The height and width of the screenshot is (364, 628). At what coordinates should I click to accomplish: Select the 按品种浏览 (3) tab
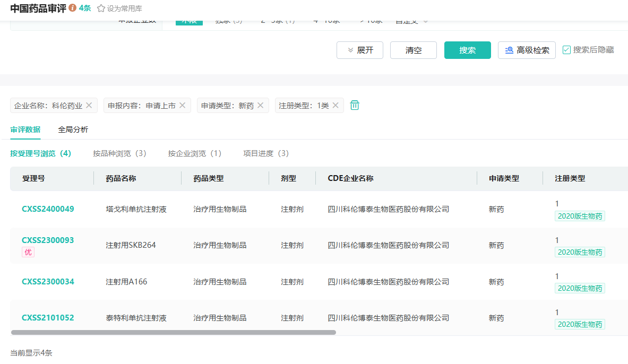[119, 153]
